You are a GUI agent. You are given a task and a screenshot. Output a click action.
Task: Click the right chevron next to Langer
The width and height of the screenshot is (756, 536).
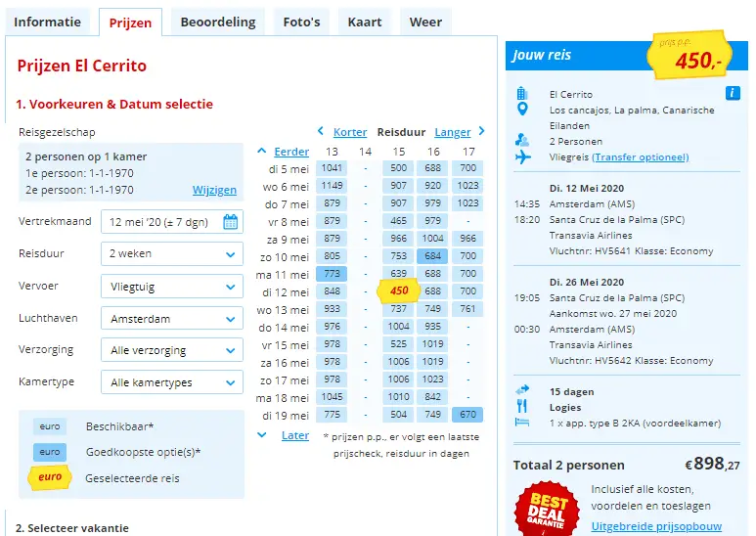[481, 131]
